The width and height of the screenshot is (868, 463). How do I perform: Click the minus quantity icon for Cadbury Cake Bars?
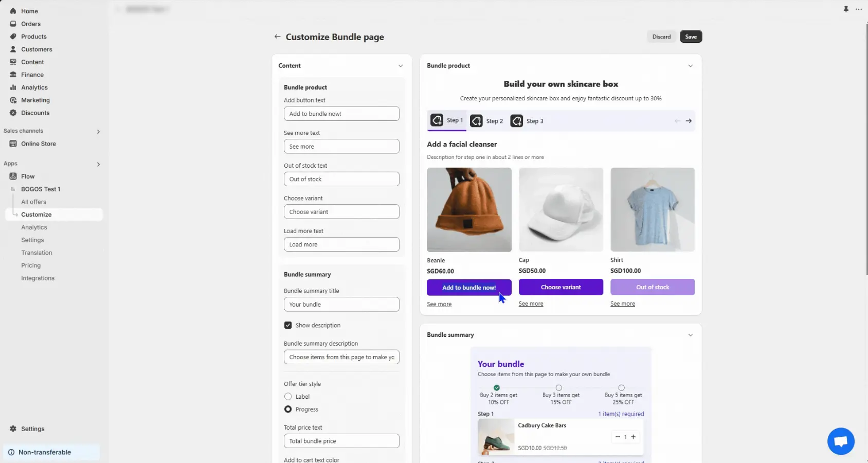(x=618, y=437)
